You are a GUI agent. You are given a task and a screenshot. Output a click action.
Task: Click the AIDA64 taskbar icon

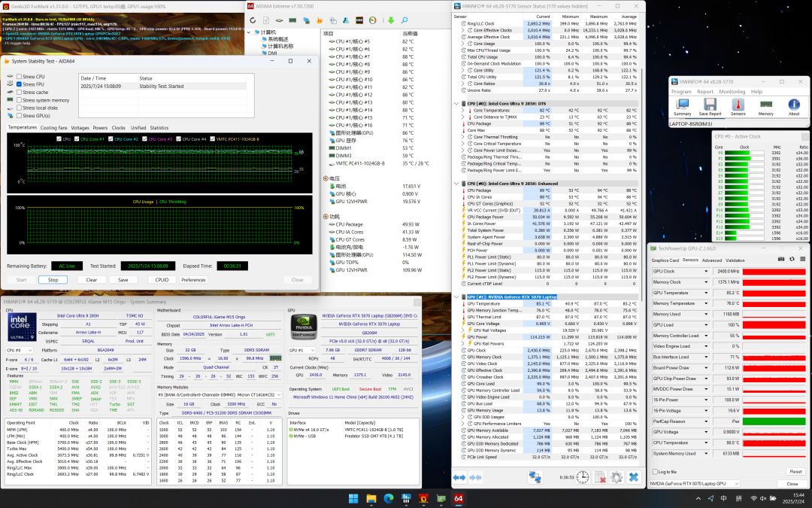pyautogui.click(x=459, y=499)
